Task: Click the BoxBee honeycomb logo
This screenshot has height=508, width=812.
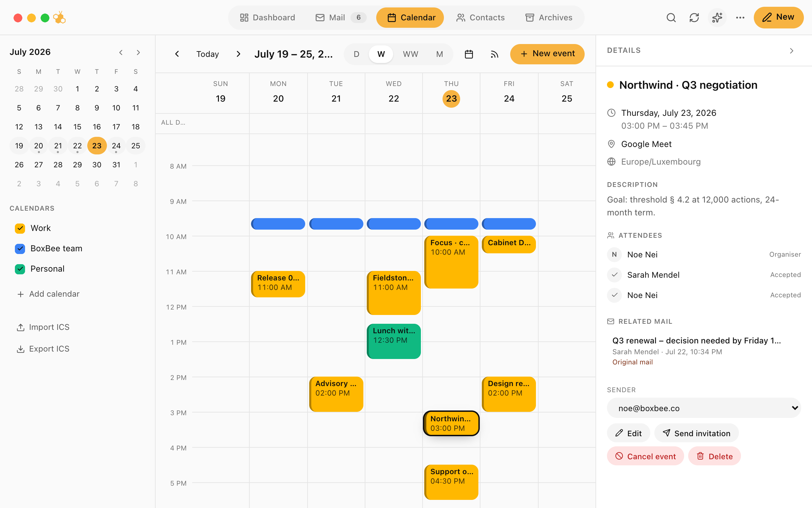Action: [60, 18]
